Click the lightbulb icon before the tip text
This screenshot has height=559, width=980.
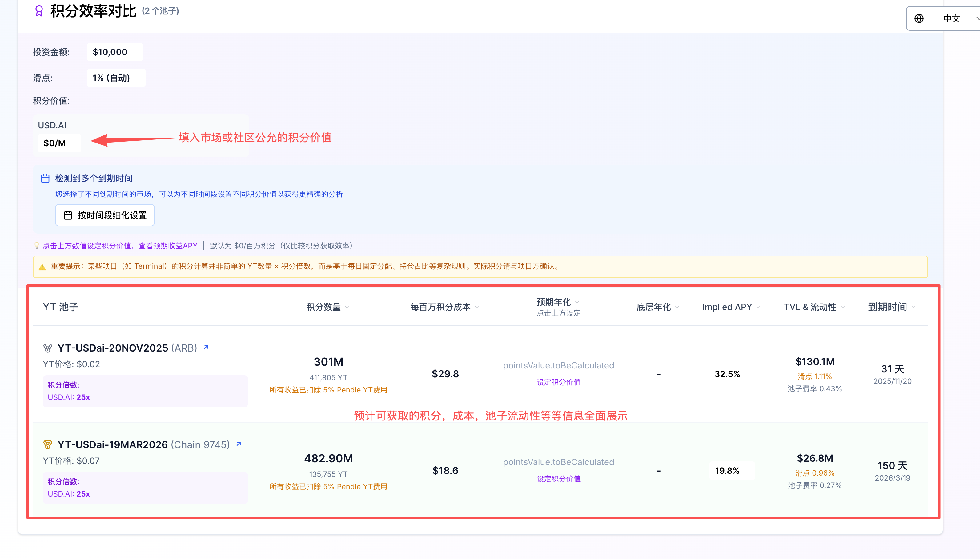point(36,245)
